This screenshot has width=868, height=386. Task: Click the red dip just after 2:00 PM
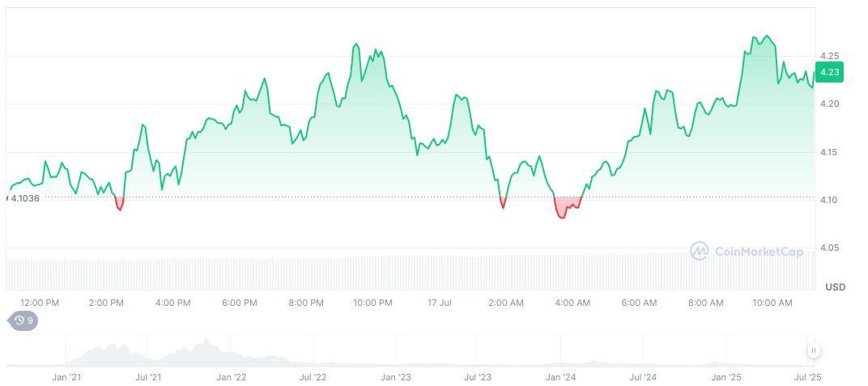tap(120, 205)
